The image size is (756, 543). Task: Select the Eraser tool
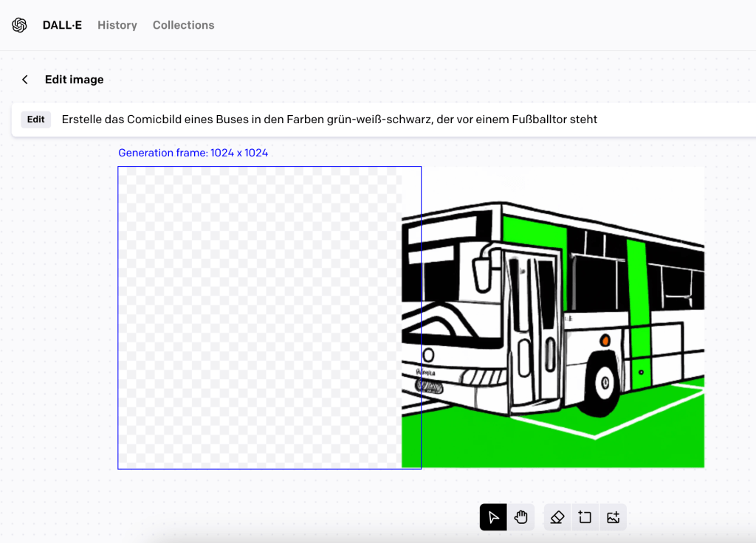coord(557,517)
